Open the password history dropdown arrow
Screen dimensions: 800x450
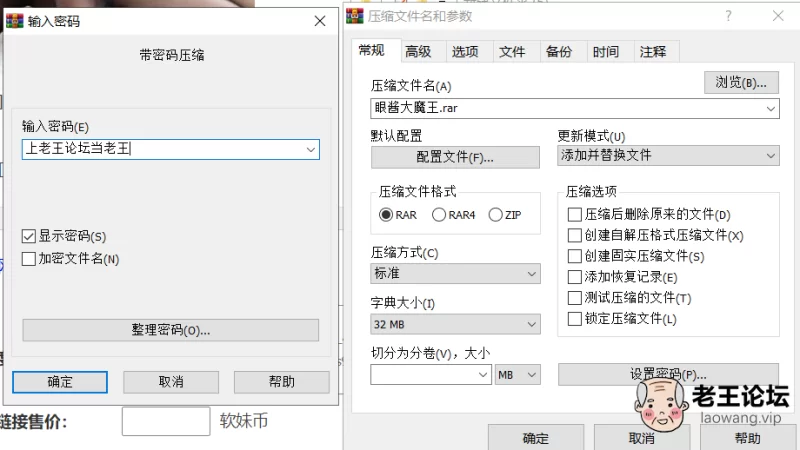pos(311,149)
